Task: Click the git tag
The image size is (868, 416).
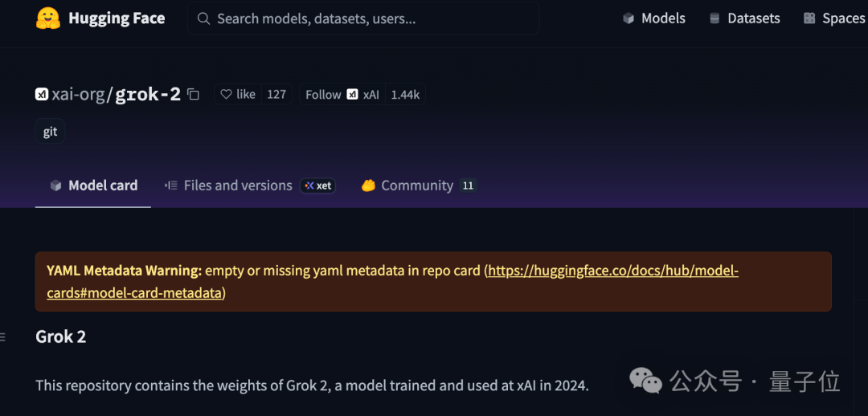Action: 50,132
